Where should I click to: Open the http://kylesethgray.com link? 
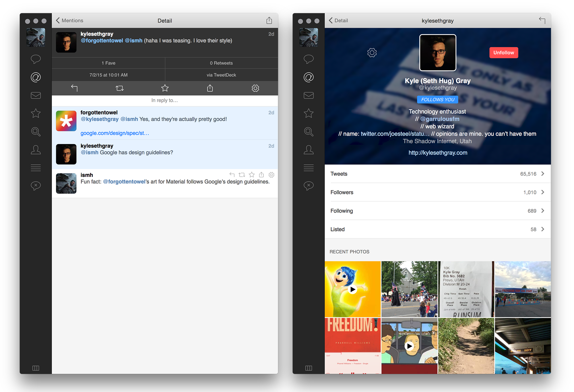438,153
